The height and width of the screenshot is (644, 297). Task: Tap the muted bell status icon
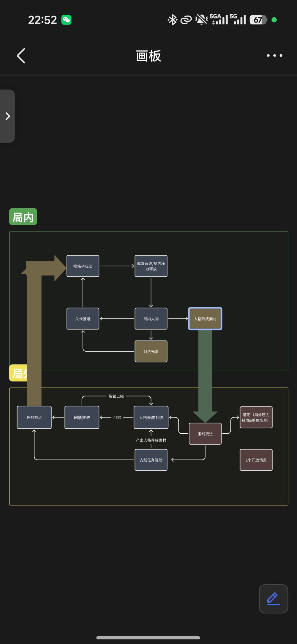201,20
